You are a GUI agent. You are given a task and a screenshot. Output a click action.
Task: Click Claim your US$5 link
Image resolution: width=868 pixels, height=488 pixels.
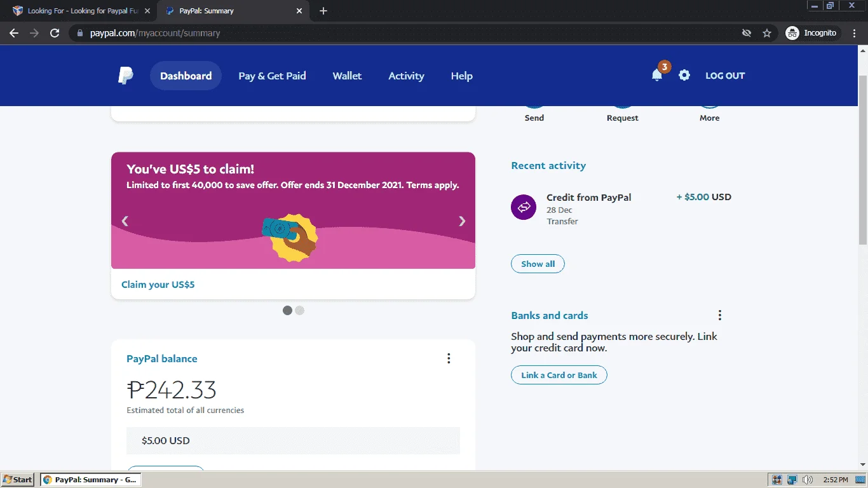(x=158, y=285)
